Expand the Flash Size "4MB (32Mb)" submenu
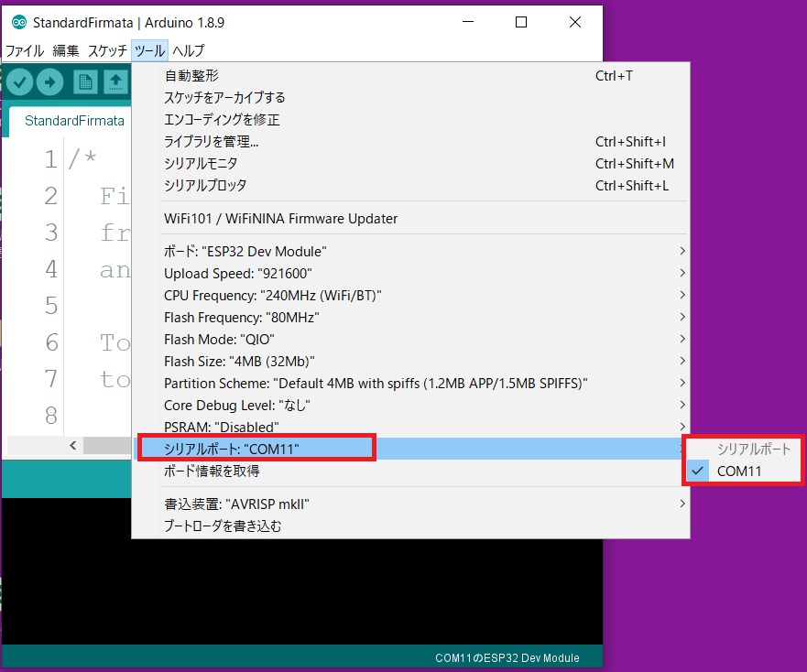 [x=410, y=362]
